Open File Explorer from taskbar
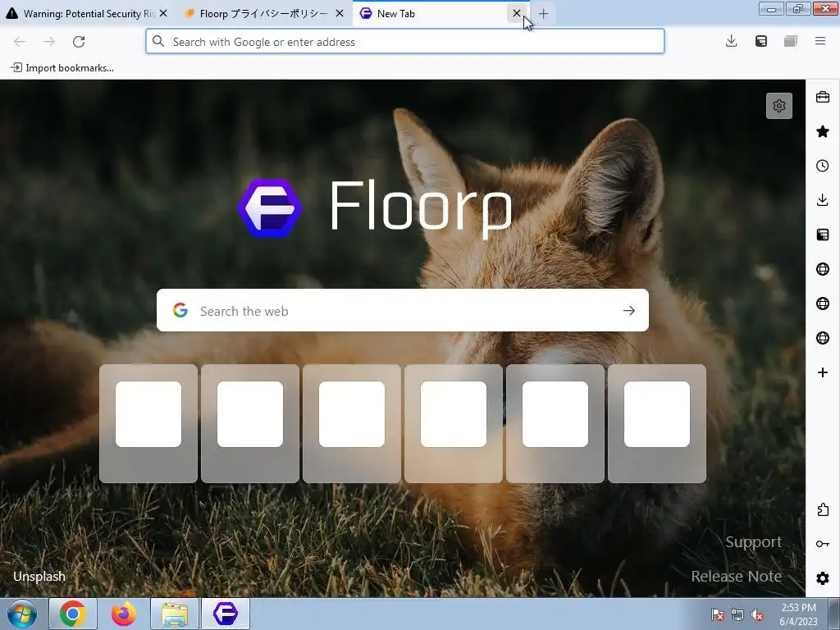This screenshot has width=840, height=630. (x=175, y=614)
